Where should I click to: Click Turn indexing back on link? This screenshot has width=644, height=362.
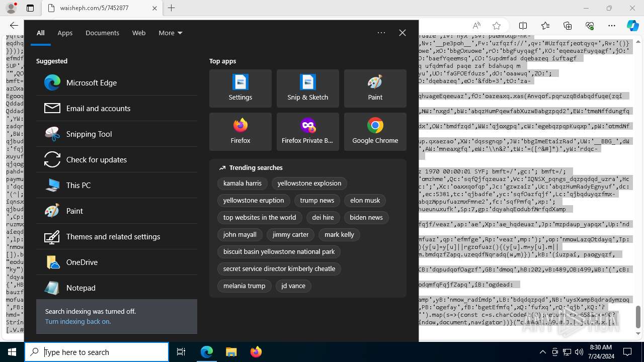(78, 321)
